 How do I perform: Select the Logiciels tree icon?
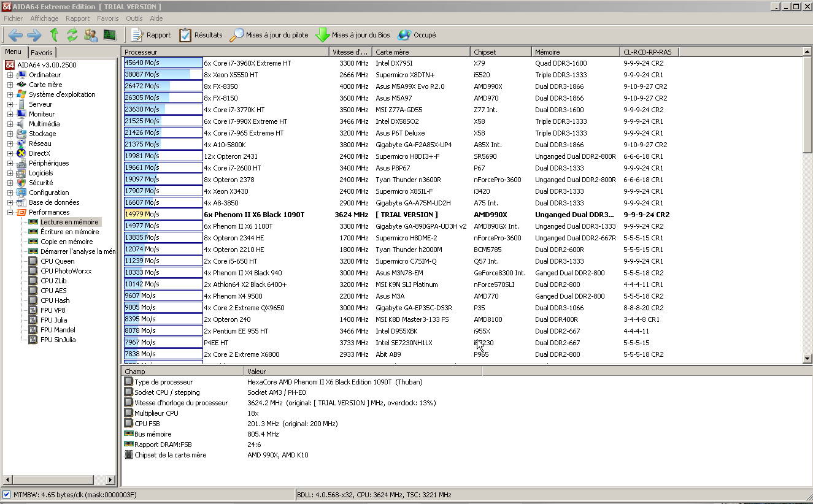coord(21,173)
